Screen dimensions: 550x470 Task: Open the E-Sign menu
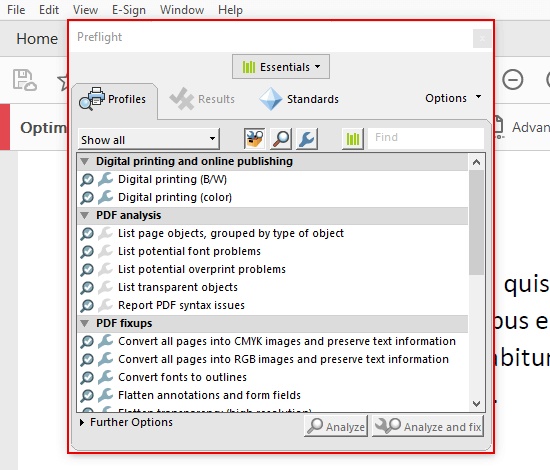tap(129, 10)
